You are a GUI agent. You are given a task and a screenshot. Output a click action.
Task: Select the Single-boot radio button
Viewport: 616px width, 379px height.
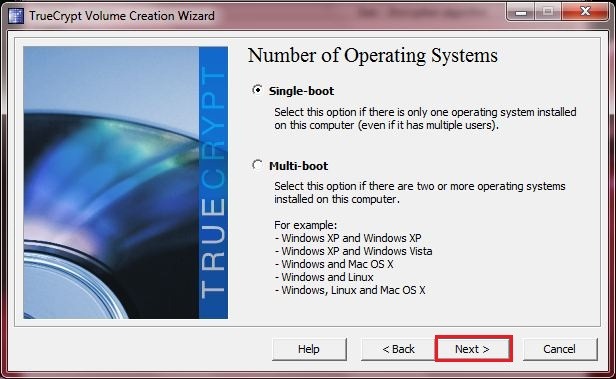(257, 90)
